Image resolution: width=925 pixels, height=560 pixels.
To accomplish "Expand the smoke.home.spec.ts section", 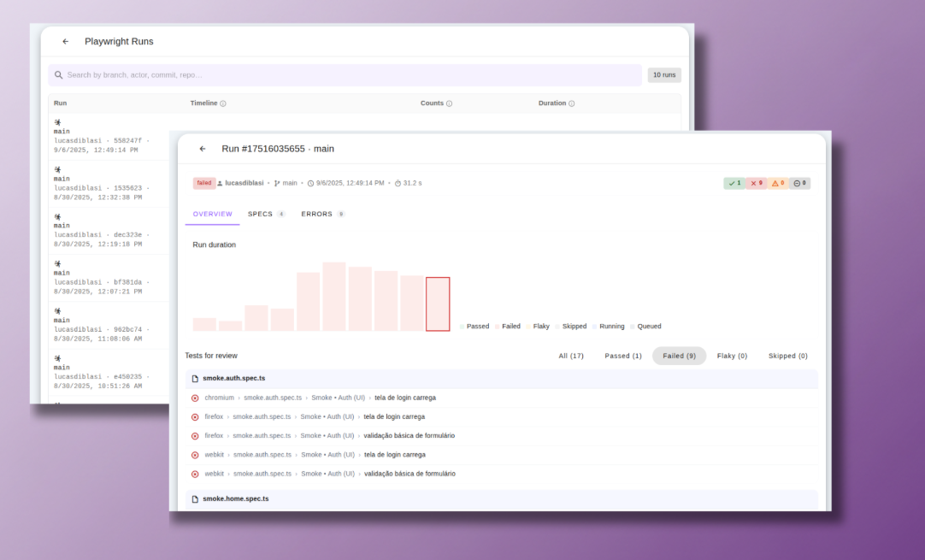I will 235,498.
